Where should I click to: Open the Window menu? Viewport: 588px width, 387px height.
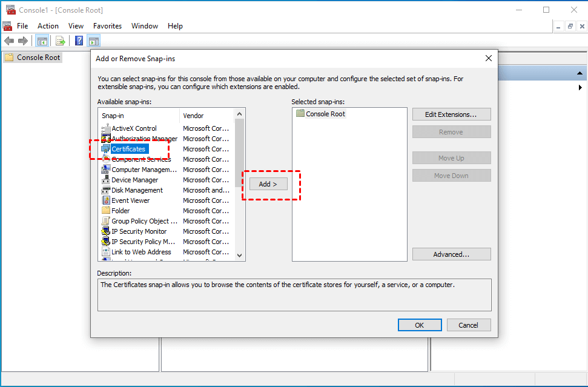tap(145, 26)
